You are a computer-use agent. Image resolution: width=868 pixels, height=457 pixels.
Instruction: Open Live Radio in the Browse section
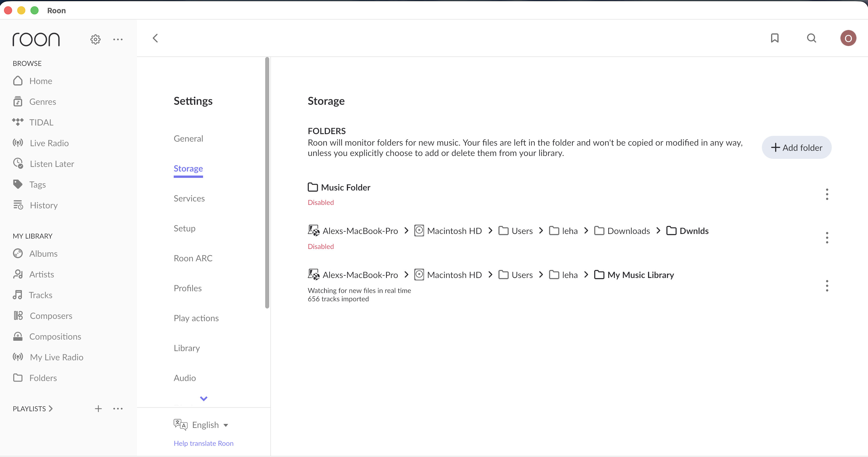coord(49,143)
